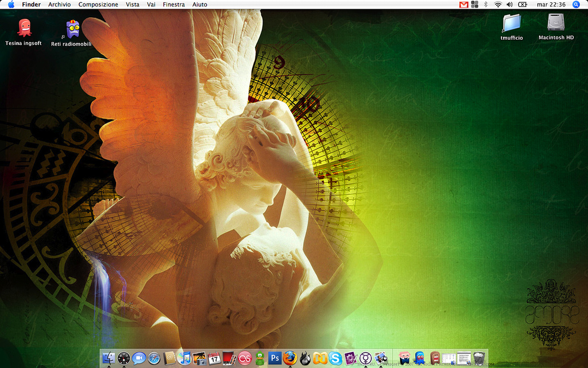Launch Skype from the dock

335,358
